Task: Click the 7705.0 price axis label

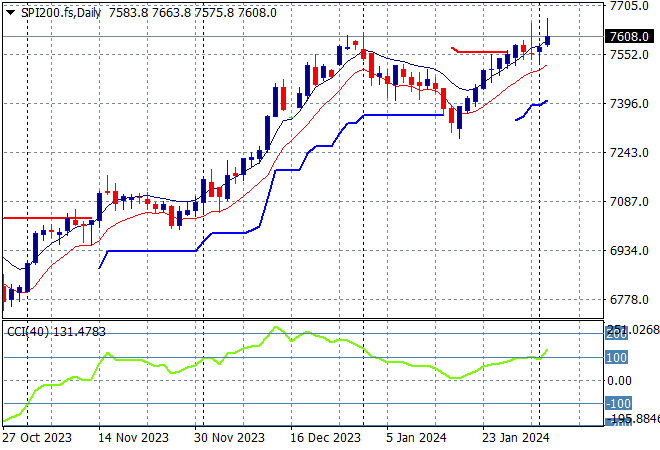Action: [x=628, y=6]
